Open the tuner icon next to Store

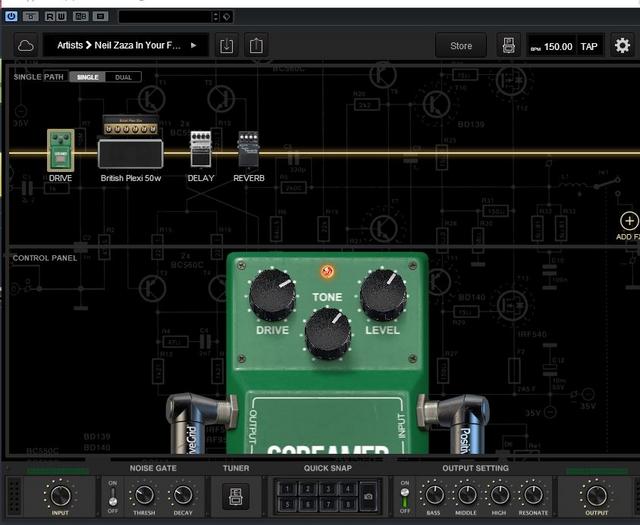[508, 46]
